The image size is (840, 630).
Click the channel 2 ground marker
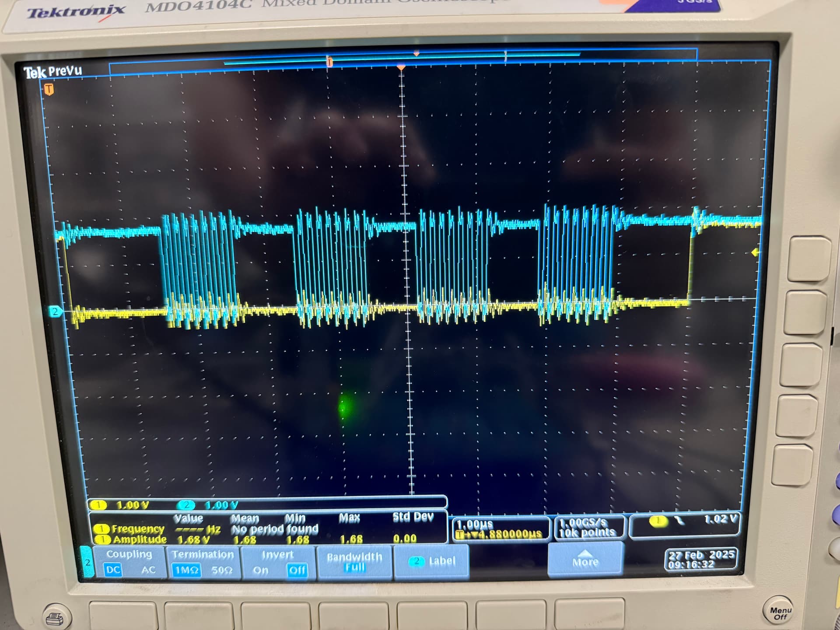click(55, 311)
